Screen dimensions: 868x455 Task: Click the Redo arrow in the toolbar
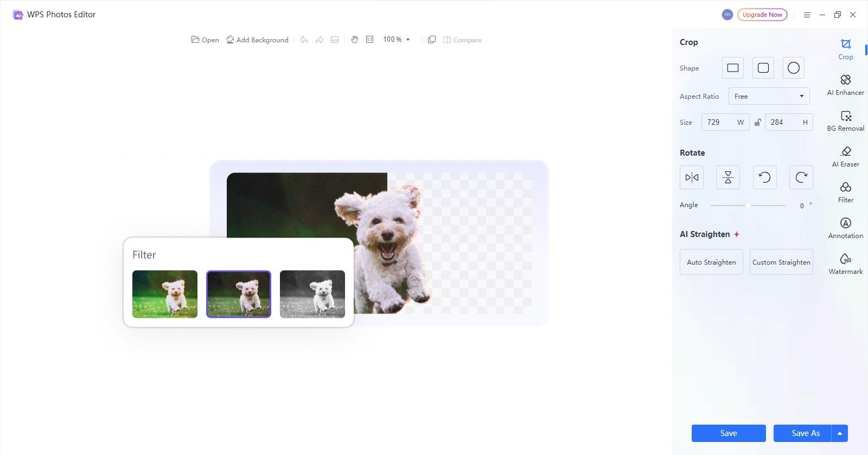320,40
